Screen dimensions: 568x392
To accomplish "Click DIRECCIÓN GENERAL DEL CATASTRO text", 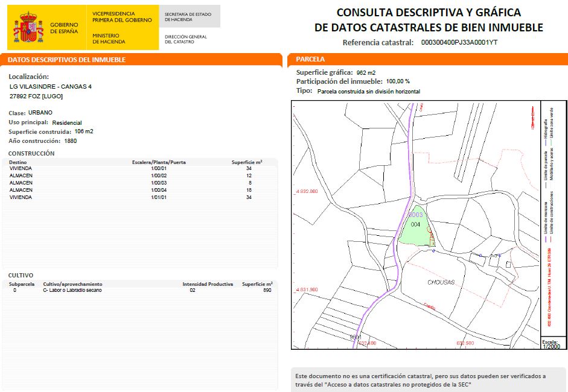I will tap(186, 39).
